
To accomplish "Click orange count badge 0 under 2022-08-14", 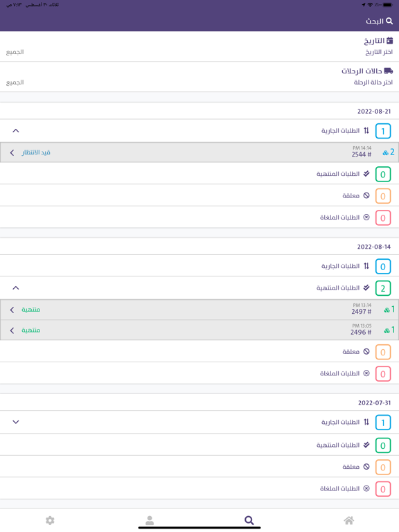I will coord(382,352).
